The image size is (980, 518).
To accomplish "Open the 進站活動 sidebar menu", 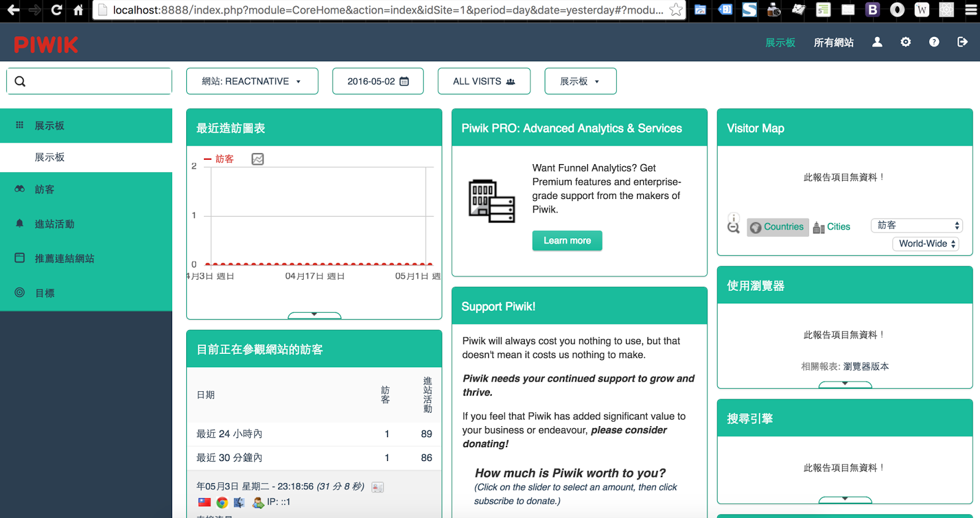I will pos(86,224).
